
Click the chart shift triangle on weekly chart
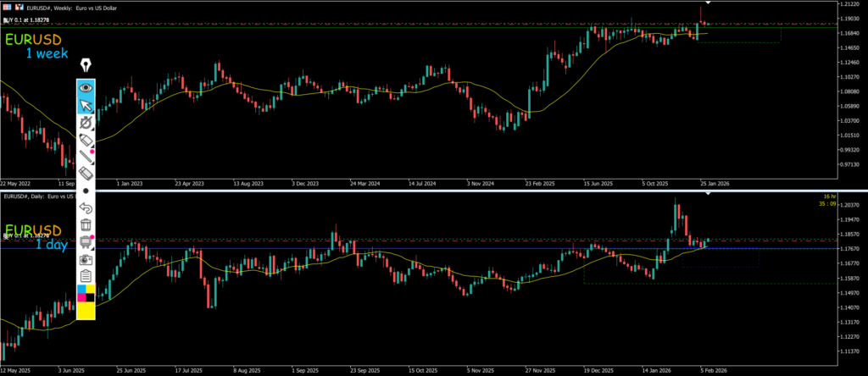tap(709, 3)
